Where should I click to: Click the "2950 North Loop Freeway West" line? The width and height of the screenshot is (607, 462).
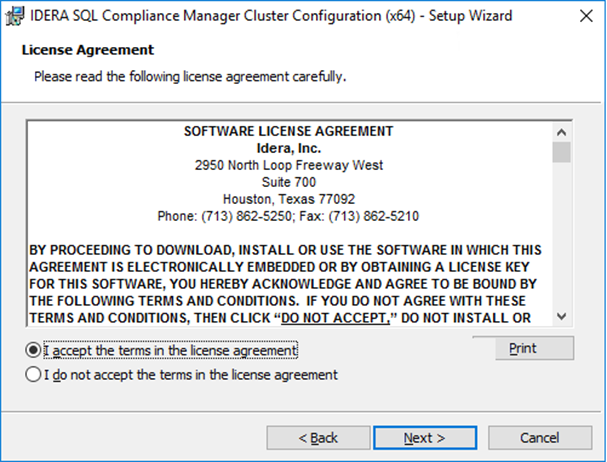coord(288,165)
